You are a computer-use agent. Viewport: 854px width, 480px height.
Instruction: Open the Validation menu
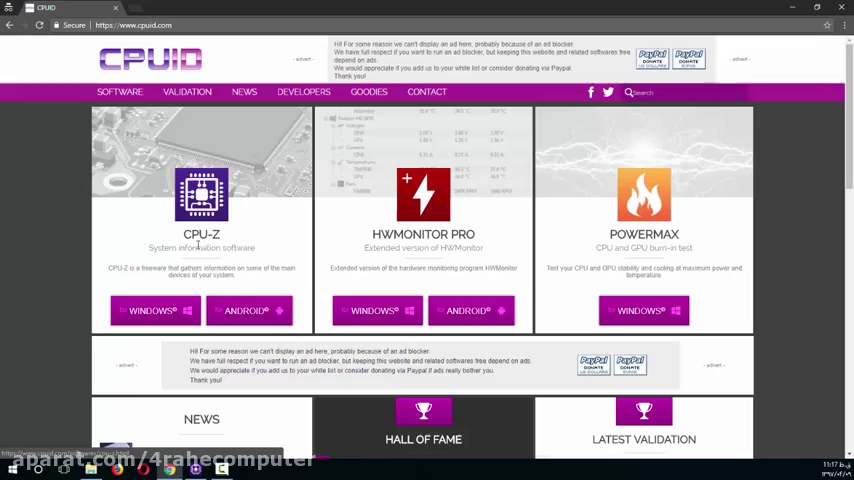point(187,92)
